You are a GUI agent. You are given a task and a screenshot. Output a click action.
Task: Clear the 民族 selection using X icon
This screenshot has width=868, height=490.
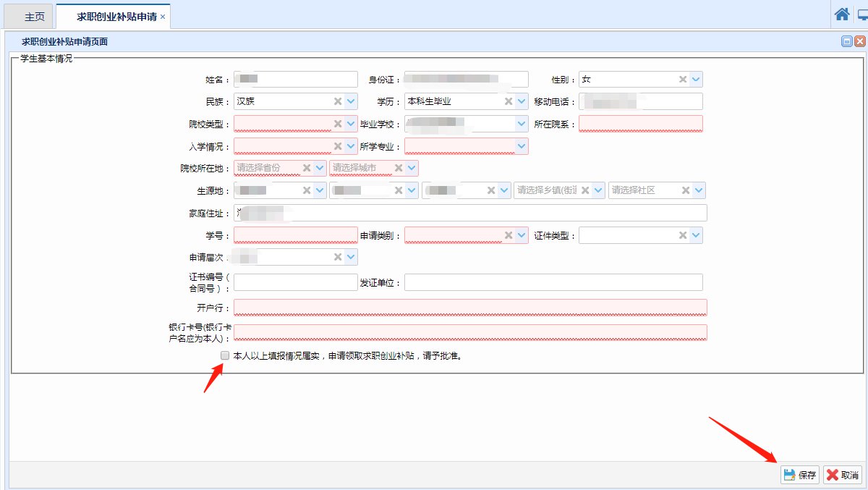(338, 101)
